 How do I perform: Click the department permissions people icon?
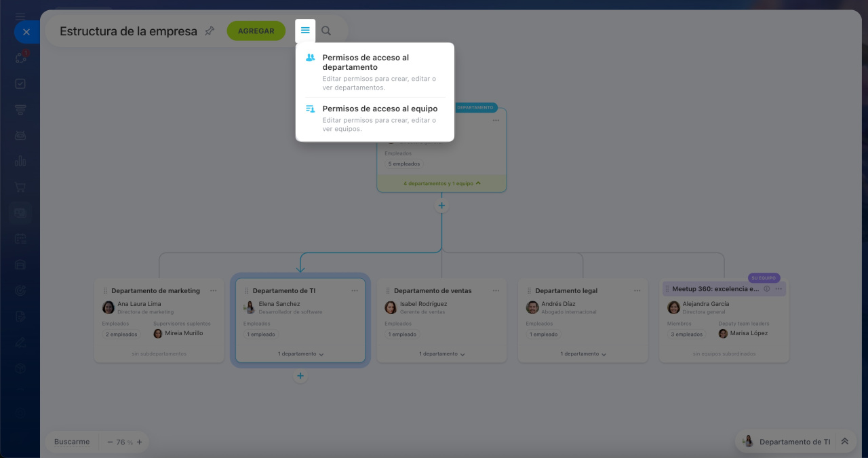(310, 58)
